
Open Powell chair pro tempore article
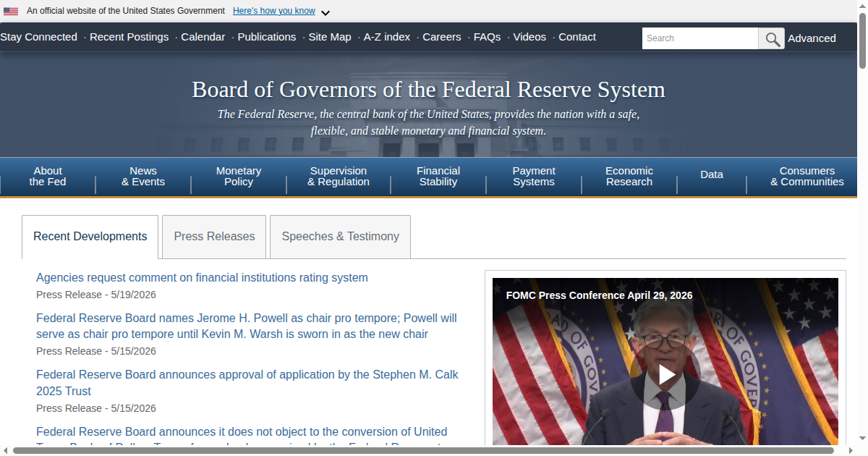pos(247,326)
